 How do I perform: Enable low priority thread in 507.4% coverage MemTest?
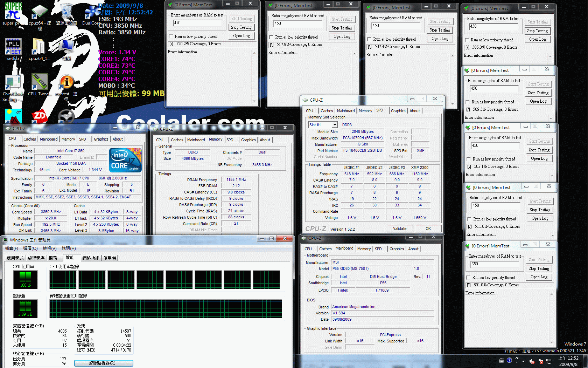369,39
